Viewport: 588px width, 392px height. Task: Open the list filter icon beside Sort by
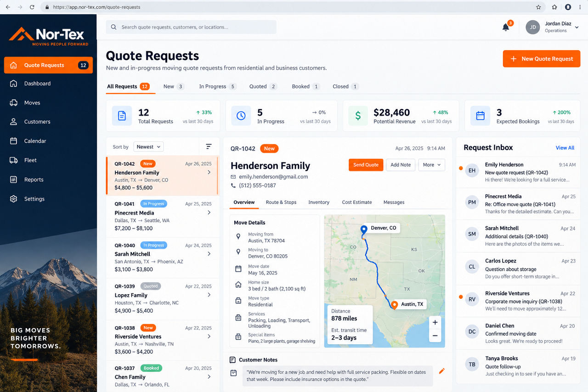pos(209,146)
